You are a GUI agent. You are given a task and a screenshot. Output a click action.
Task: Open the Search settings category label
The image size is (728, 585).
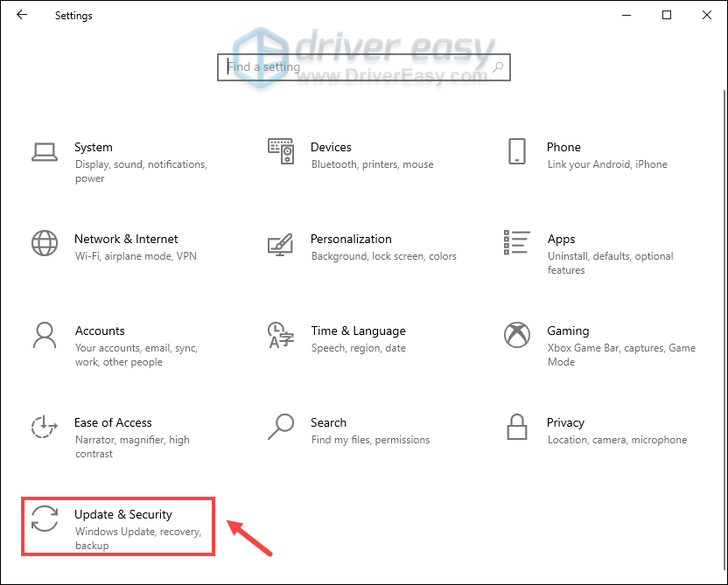click(328, 422)
